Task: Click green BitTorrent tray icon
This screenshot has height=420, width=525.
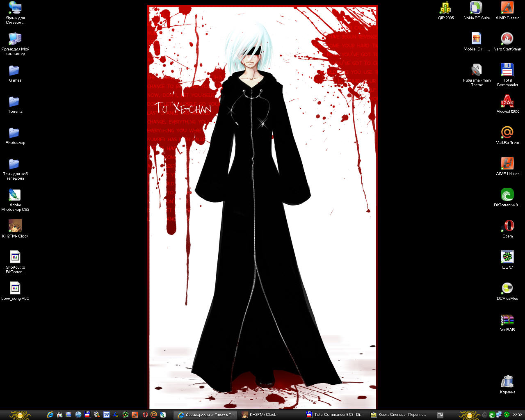Action: coord(492,415)
